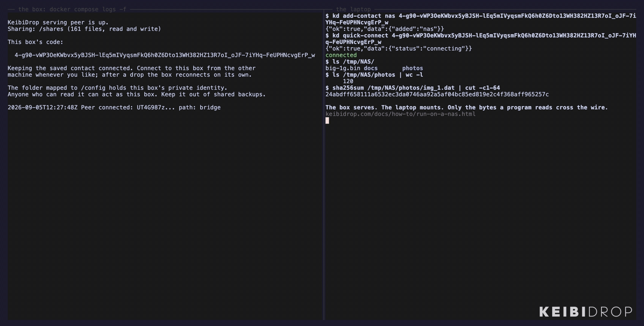Click the '120' line count output
This screenshot has height=326, width=644.
(x=348, y=81)
